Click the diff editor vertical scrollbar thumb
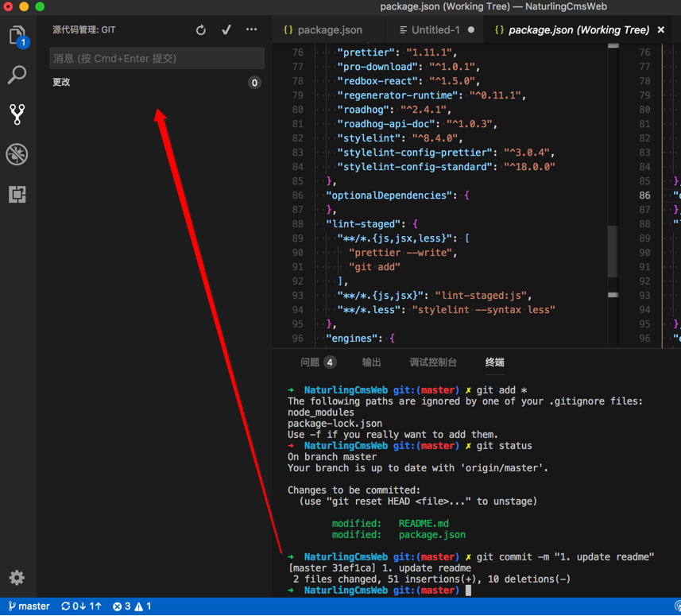681x616 pixels. point(613,251)
